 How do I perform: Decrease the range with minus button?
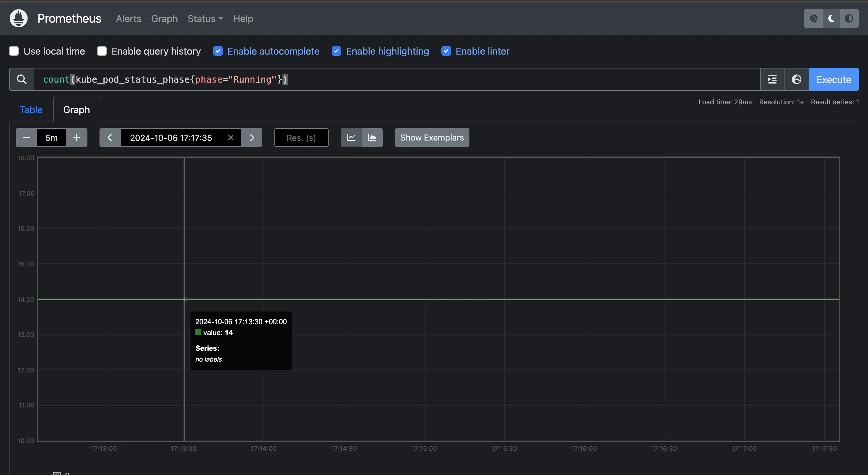26,138
